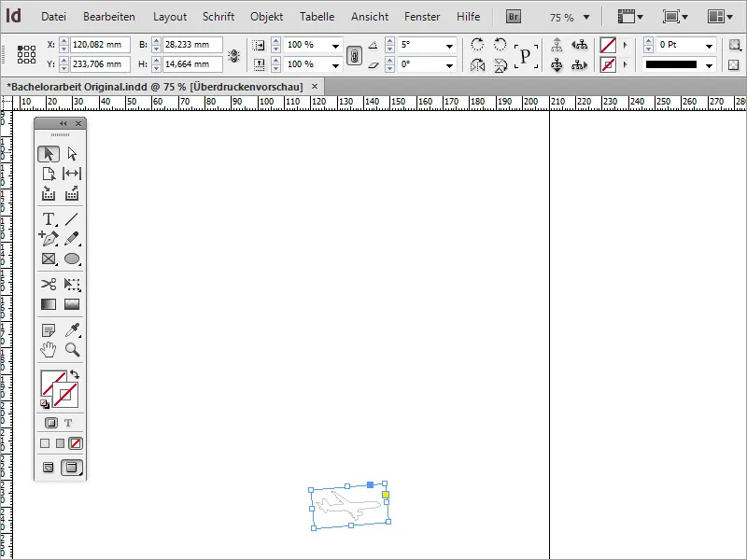This screenshot has height=560, width=747.
Task: Select the Line tool
Action: point(72,219)
